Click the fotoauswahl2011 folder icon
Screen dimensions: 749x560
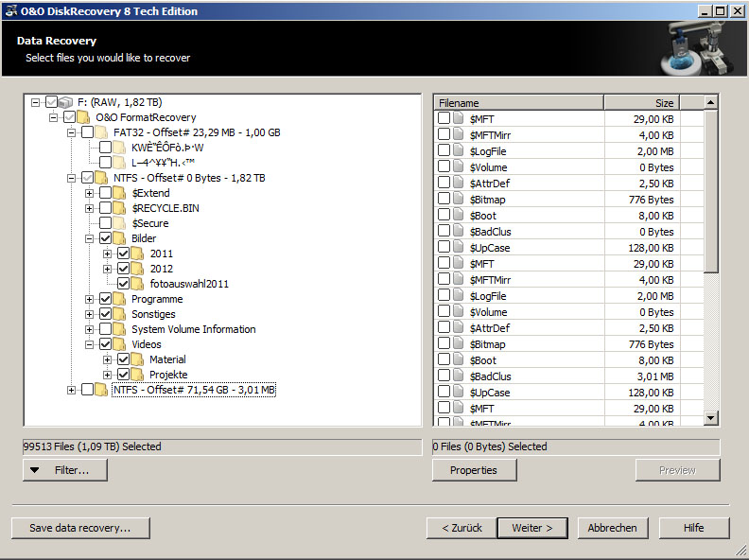pyautogui.click(x=137, y=284)
